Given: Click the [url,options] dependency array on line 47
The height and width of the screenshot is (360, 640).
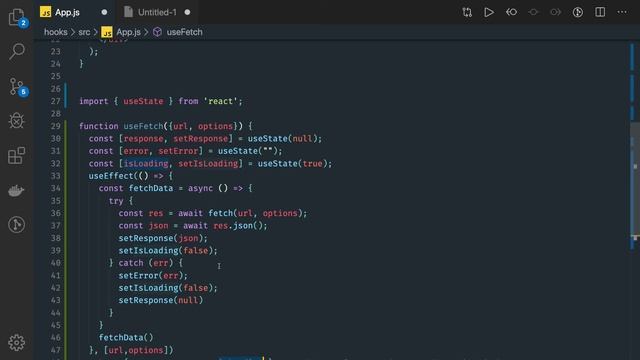Looking at the screenshot, I should pyautogui.click(x=136, y=350).
